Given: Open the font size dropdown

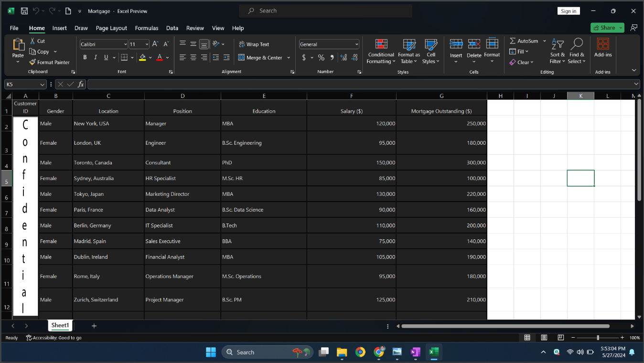Looking at the screenshot, I should 146,44.
